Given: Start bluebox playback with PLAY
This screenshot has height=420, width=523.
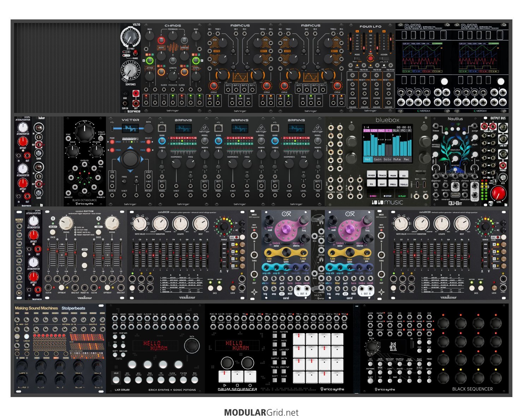Looking at the screenshot, I should (402, 193).
